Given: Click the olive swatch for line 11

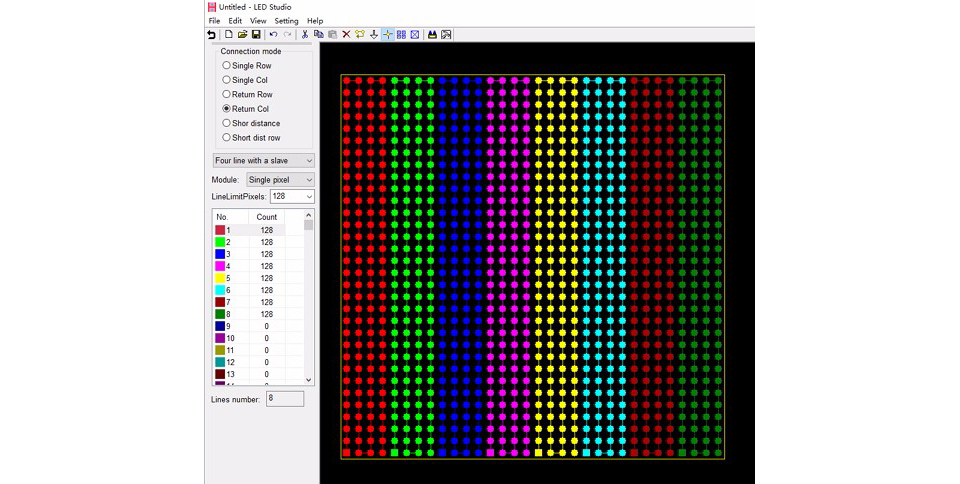Looking at the screenshot, I should click(x=220, y=350).
